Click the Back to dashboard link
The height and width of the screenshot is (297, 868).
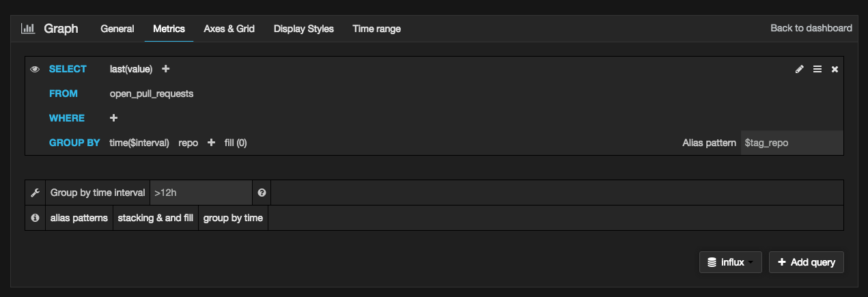click(x=811, y=28)
